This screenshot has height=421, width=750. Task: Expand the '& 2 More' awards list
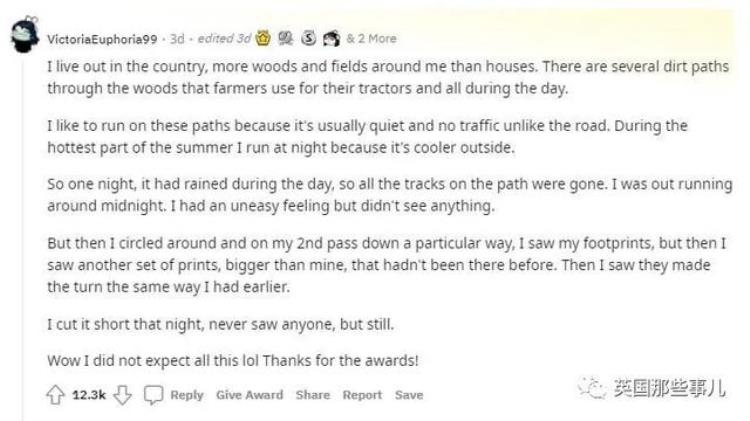pyautogui.click(x=371, y=39)
